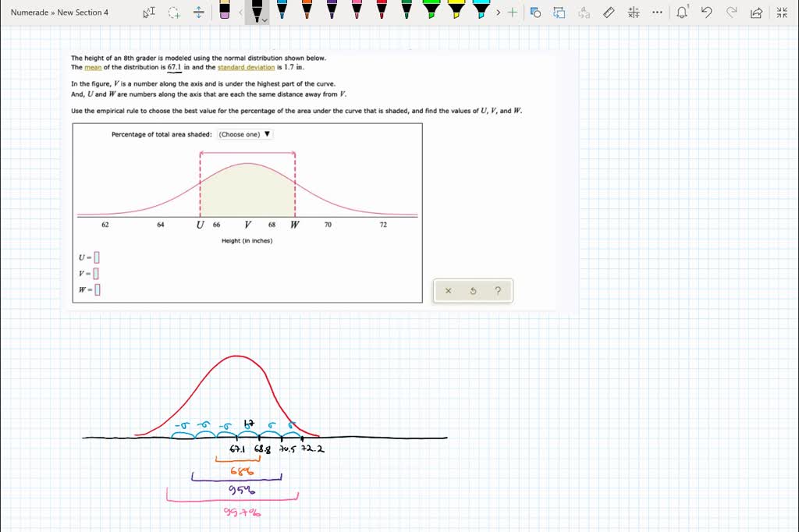Viewport: 799px width, 532px height.
Task: Click the share icon
Action: [757, 12]
